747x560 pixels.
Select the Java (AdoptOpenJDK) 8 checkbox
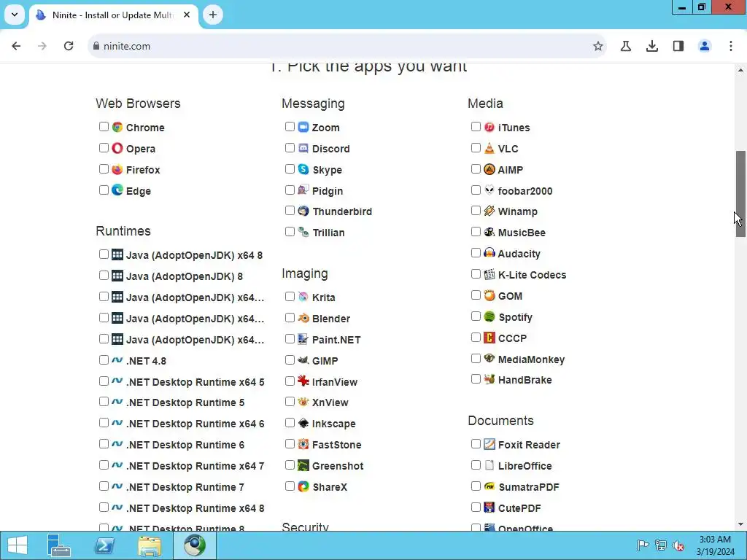pos(104,276)
